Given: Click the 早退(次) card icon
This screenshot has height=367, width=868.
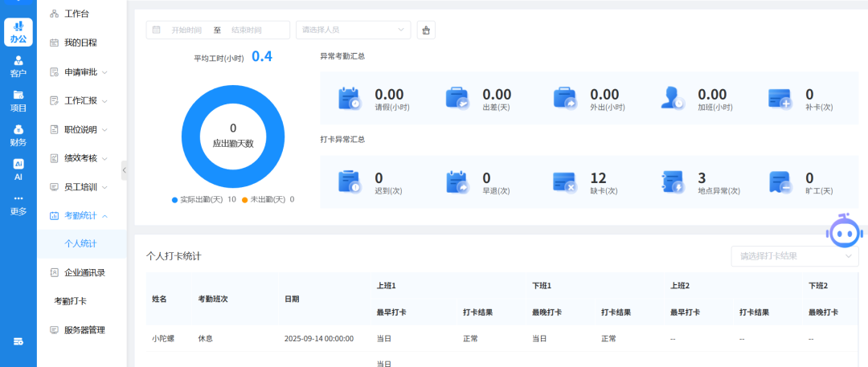Looking at the screenshot, I should [x=457, y=182].
